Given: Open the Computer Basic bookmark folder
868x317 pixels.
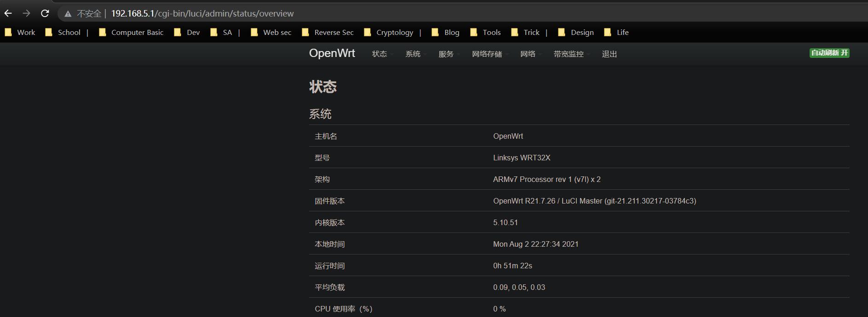Looking at the screenshot, I should pyautogui.click(x=131, y=32).
